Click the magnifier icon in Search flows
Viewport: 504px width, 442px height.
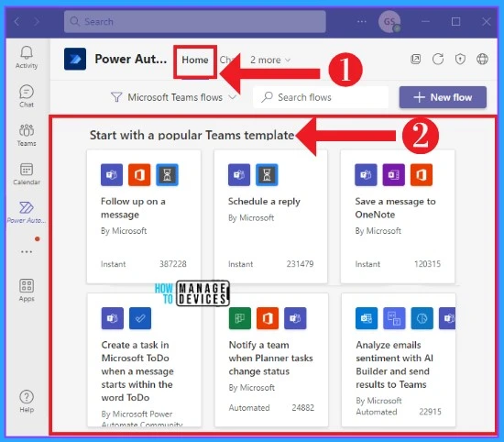click(267, 97)
